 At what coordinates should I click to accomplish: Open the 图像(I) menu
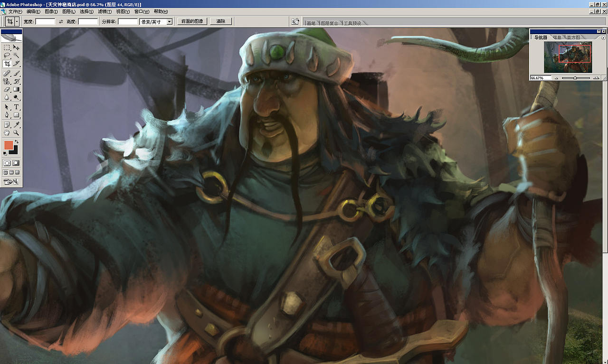tap(51, 11)
